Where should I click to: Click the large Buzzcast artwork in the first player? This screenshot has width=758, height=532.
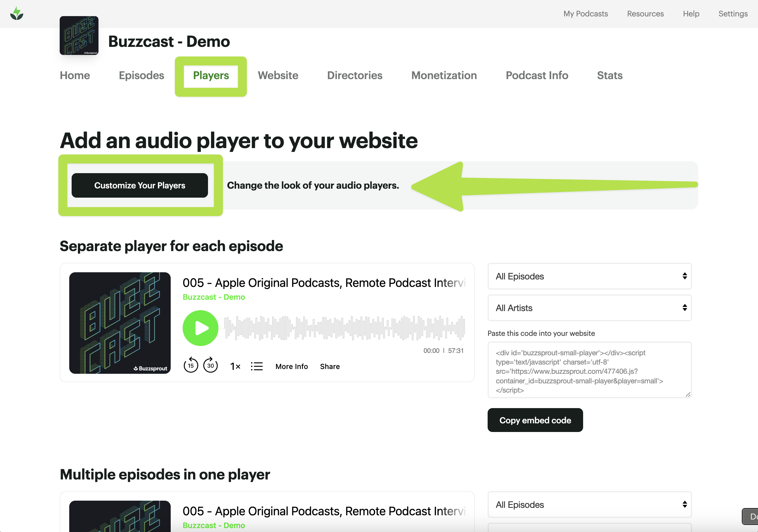(120, 323)
